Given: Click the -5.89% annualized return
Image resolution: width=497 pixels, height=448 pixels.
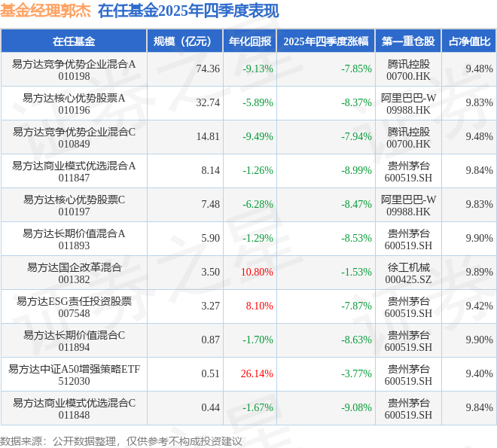Looking at the screenshot, I should 258,102.
